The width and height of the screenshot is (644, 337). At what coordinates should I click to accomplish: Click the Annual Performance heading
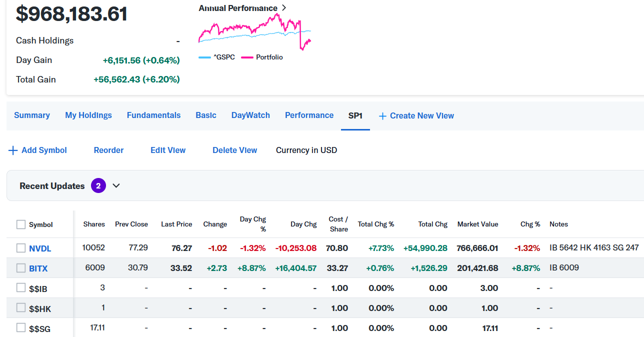[238, 8]
